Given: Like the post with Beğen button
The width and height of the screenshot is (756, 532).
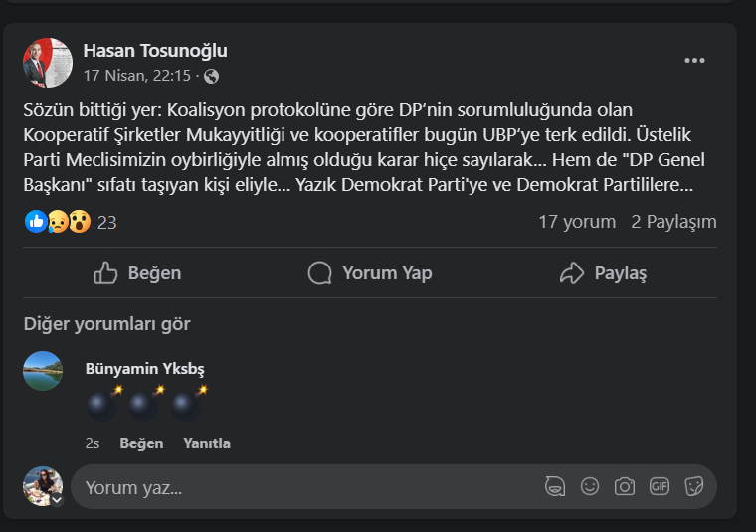Looking at the screenshot, I should click(137, 272).
